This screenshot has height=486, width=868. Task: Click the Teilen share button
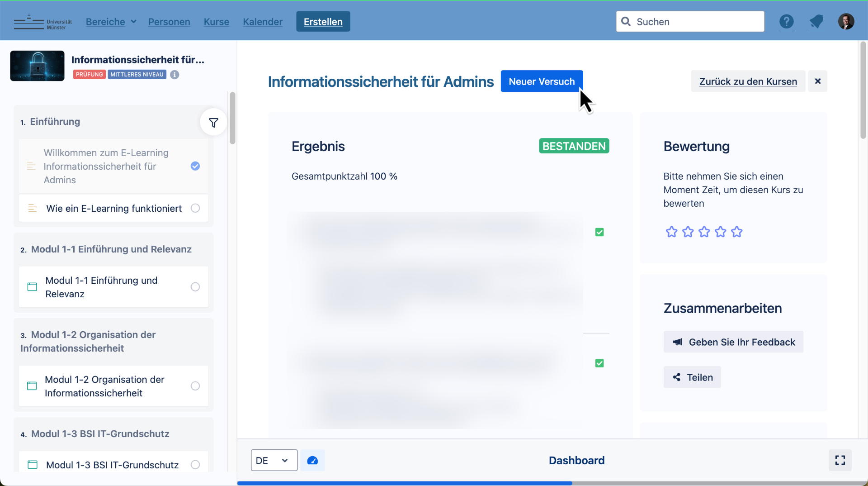(692, 377)
